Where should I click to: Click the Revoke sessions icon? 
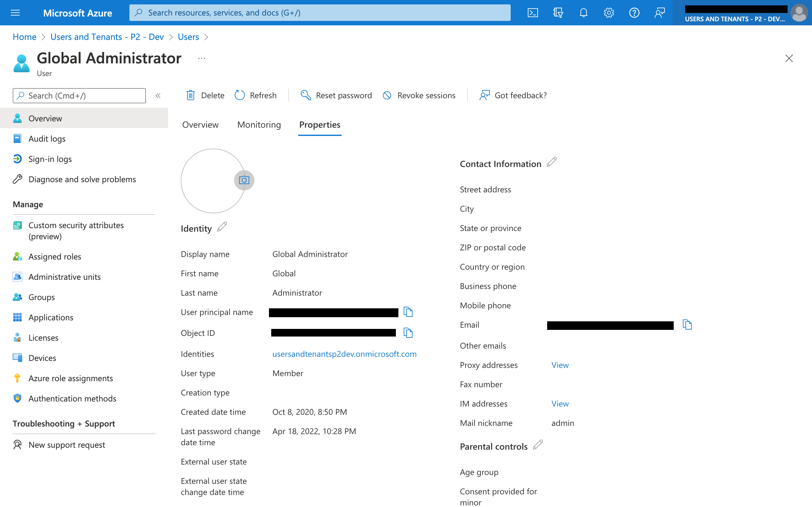point(387,95)
